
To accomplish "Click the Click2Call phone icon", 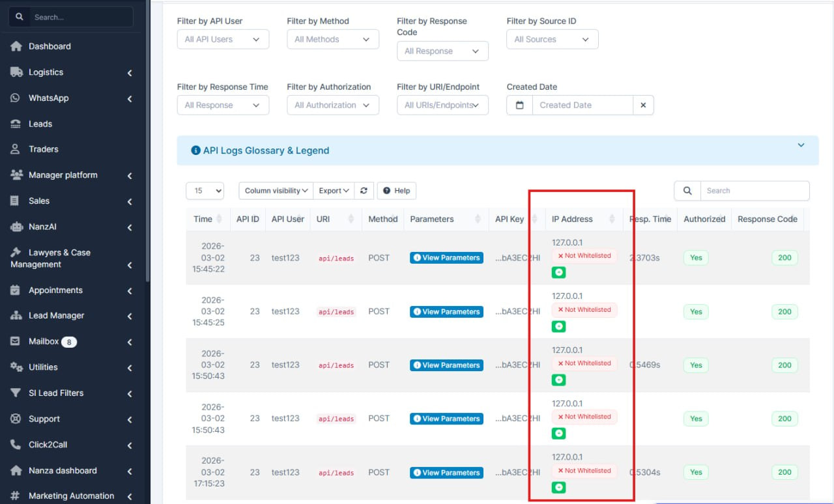I will pyautogui.click(x=16, y=445).
